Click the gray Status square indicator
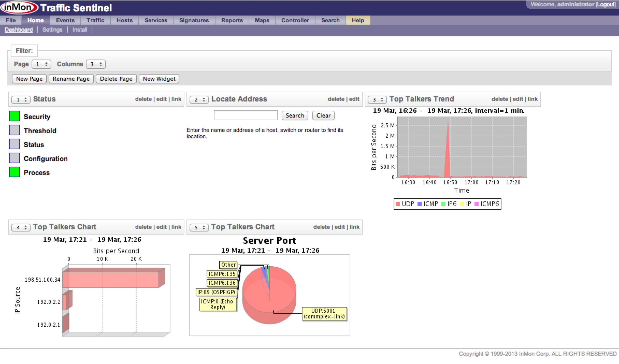619x364 pixels. 15,144
